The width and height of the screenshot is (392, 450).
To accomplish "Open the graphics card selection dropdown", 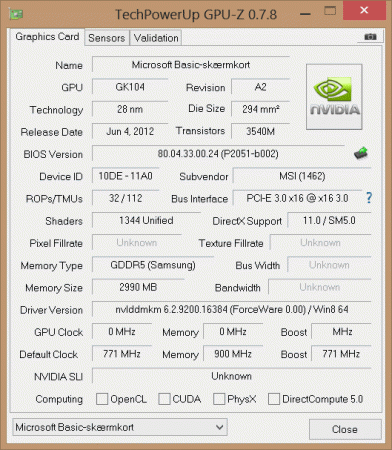I will tap(120, 427).
